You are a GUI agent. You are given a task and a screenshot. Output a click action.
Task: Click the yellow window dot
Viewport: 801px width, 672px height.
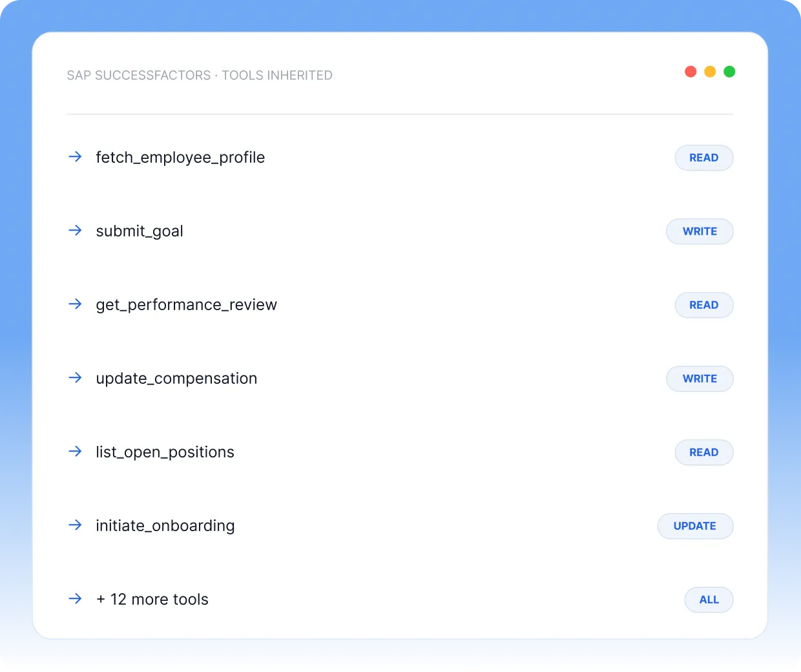pos(710,72)
